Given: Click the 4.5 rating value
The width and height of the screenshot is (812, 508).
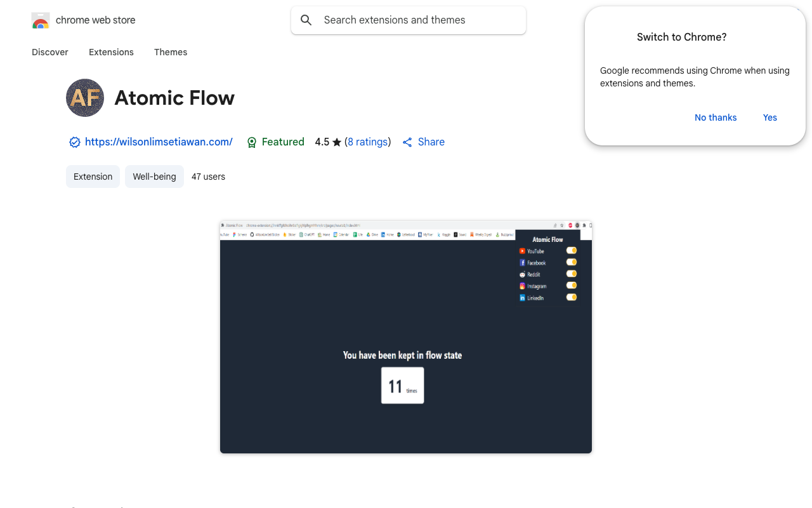Looking at the screenshot, I should (x=322, y=142).
